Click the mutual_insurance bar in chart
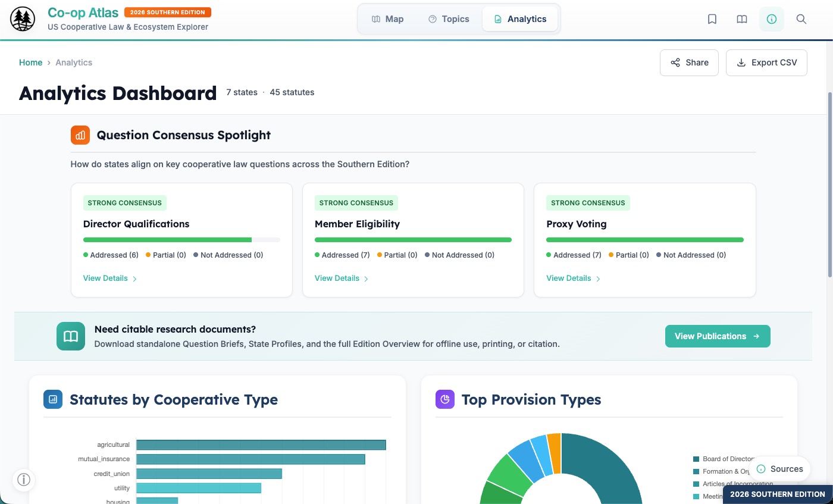 click(250, 459)
